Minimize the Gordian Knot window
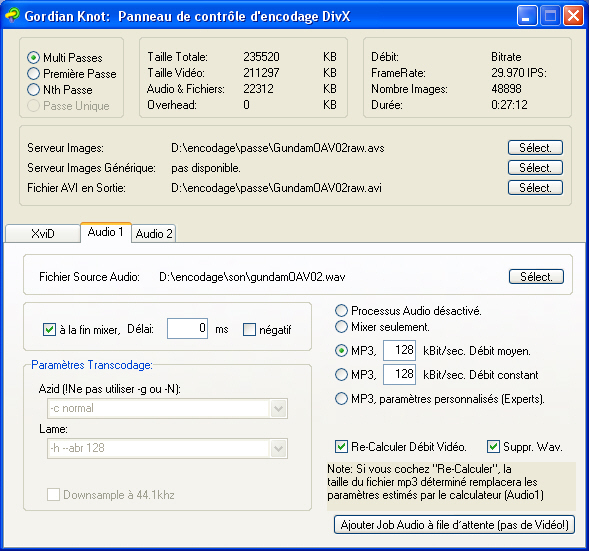This screenshot has width=589, height=551. 527,16
